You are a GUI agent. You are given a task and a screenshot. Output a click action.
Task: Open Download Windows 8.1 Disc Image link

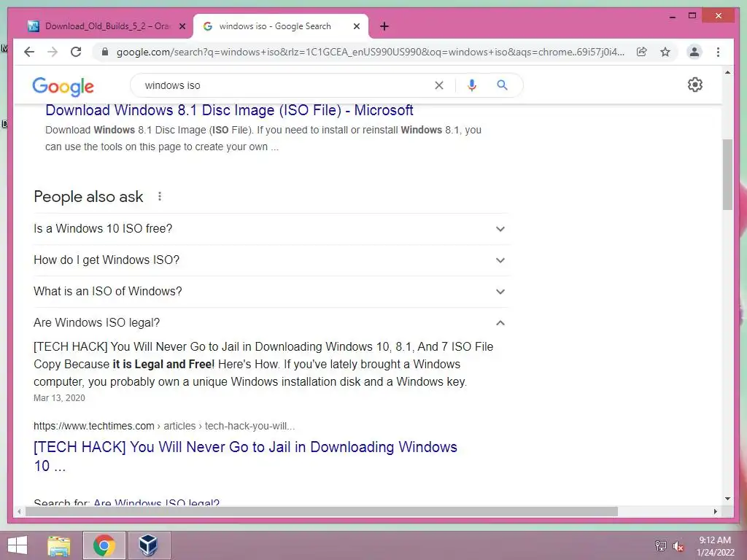coord(229,111)
